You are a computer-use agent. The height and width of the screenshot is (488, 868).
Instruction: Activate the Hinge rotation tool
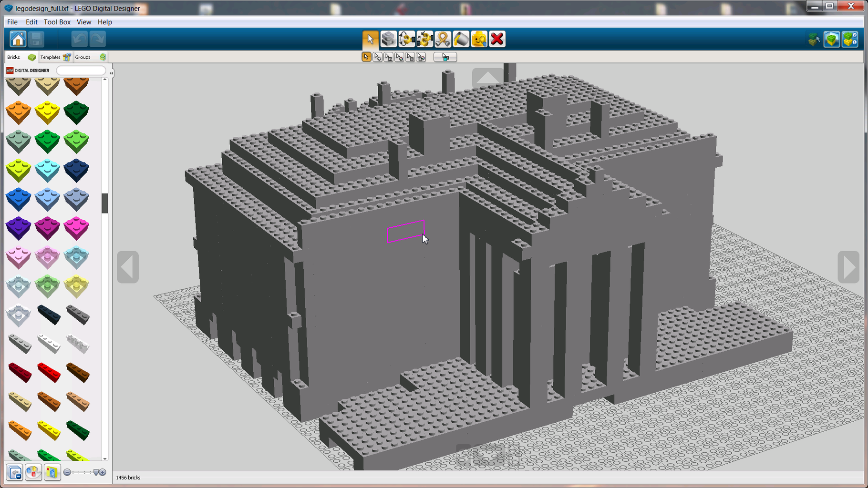pyautogui.click(x=406, y=39)
